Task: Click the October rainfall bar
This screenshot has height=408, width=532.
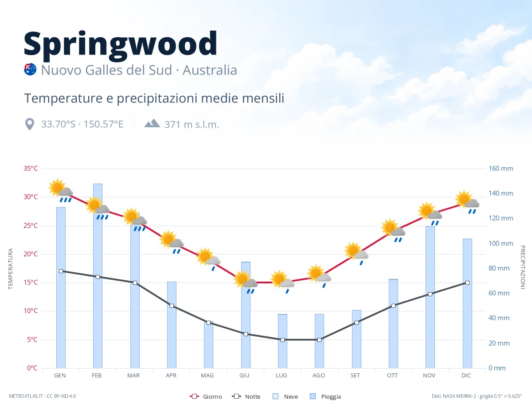Action: click(x=393, y=323)
